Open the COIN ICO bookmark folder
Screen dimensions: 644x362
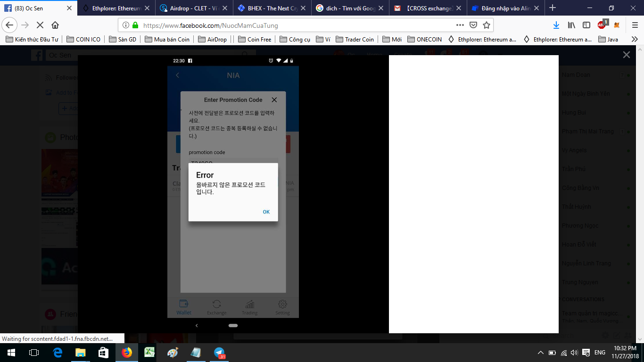pos(83,40)
